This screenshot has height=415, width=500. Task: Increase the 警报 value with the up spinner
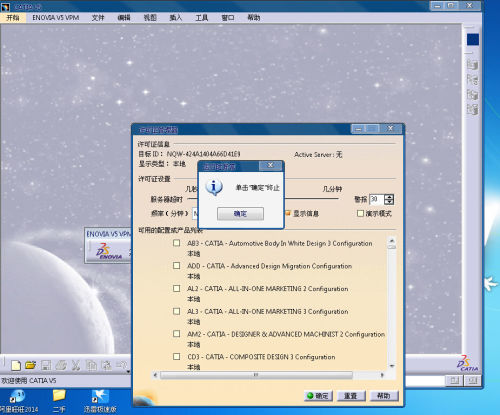pyautogui.click(x=389, y=197)
